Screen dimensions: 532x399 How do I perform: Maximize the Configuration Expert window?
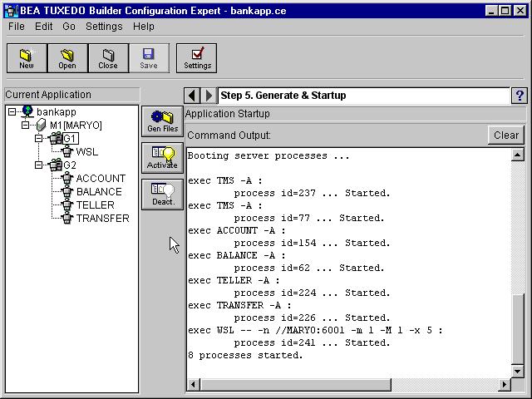505,11
